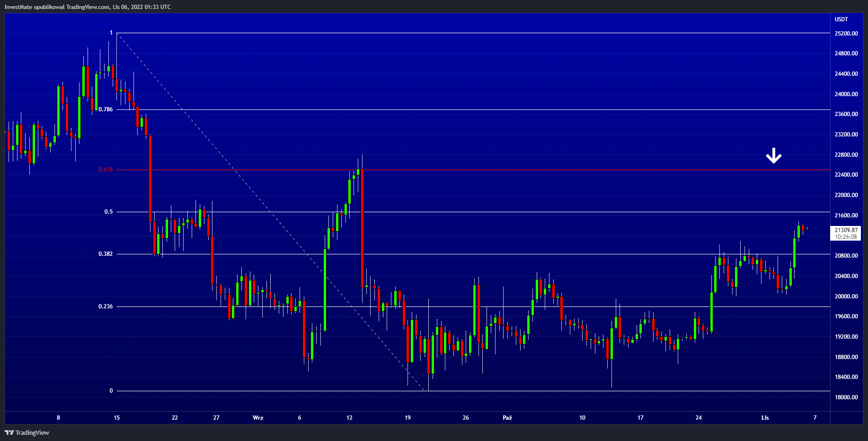Click the 22400.00 price axis label
Screen dimensions: 868x441
[x=846, y=175]
